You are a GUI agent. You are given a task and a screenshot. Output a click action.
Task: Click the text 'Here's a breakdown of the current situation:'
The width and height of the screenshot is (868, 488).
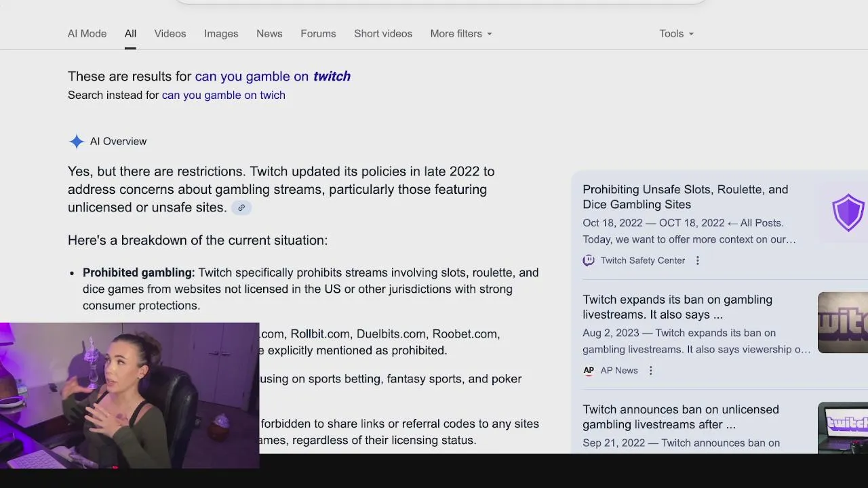tap(197, 240)
